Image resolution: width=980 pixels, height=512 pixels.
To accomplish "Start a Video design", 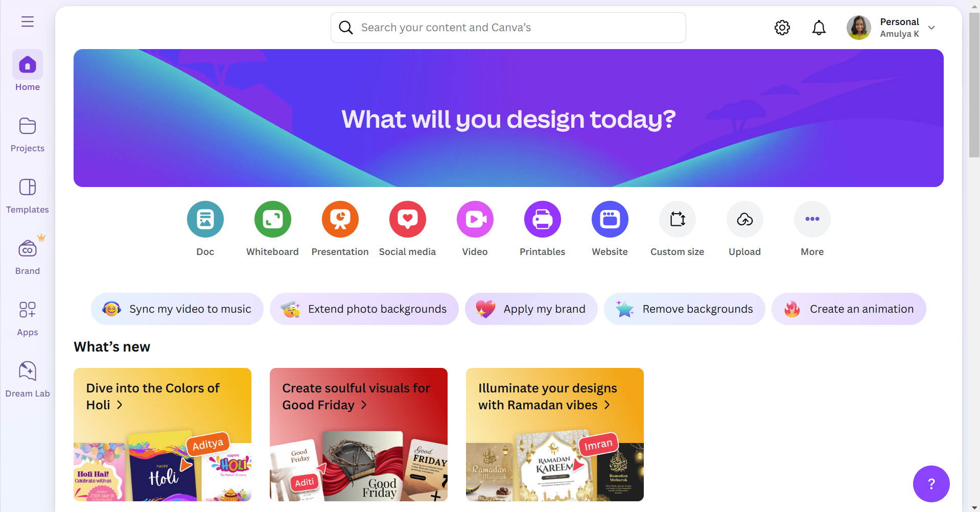I will [475, 219].
